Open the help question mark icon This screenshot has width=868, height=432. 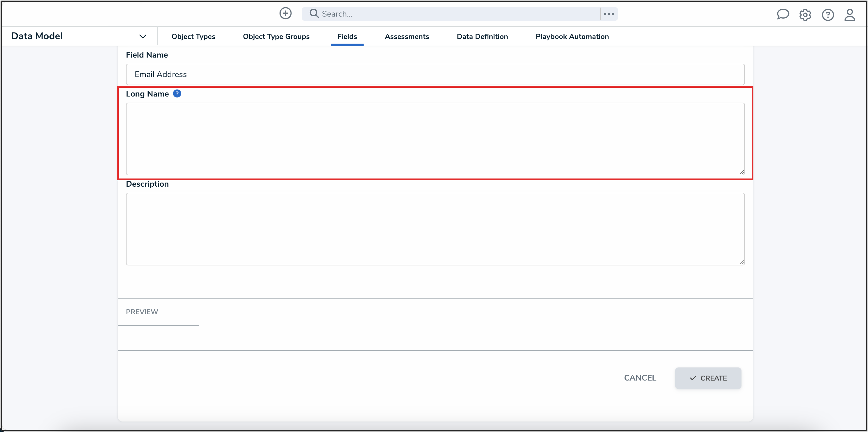(x=828, y=15)
